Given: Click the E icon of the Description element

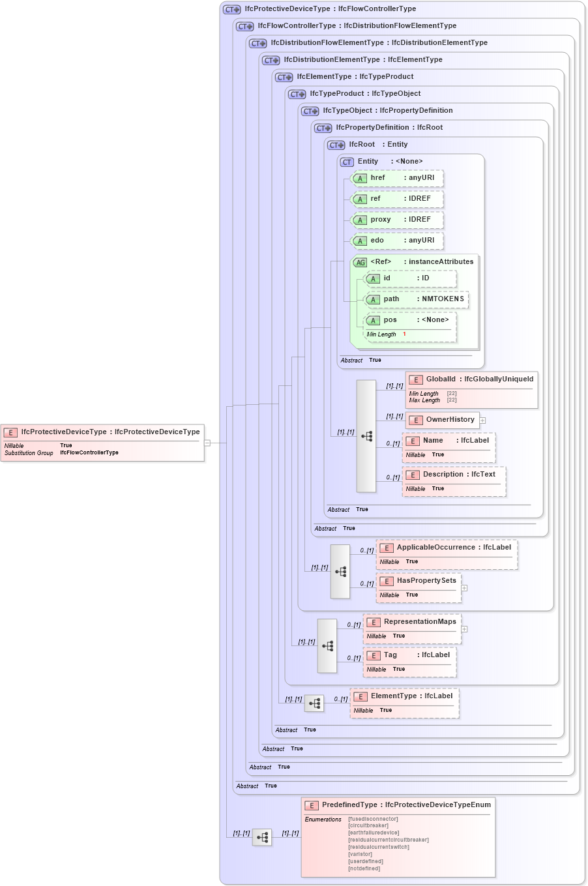Looking at the screenshot, I should (x=413, y=474).
